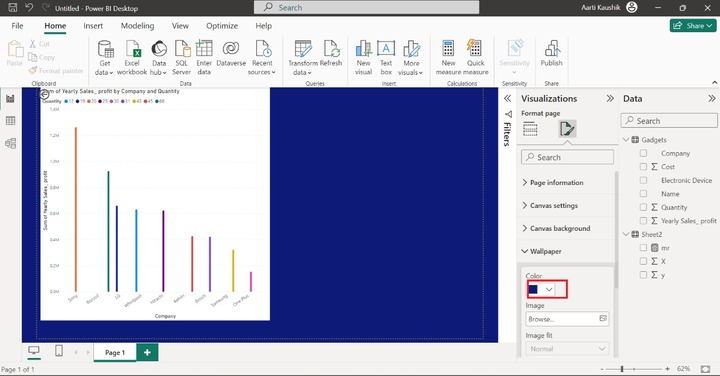Select the Page 1 tab
Viewport: 720px width, 376px height.
pos(115,353)
